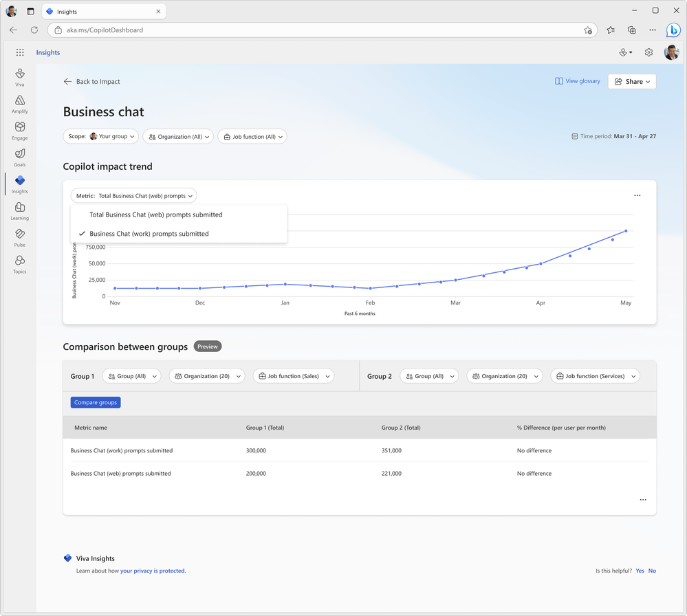
Task: Expand the Job function (All) filter
Action: click(x=252, y=137)
